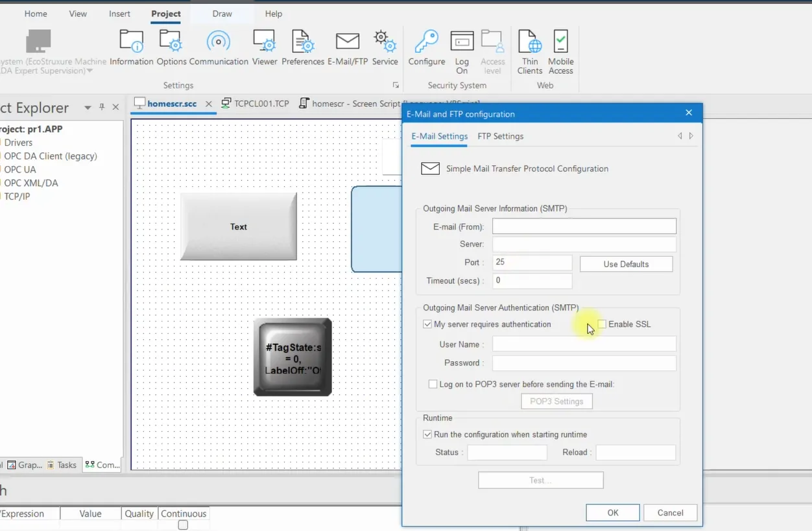
Task: Click the target system icon
Action: 38,41
